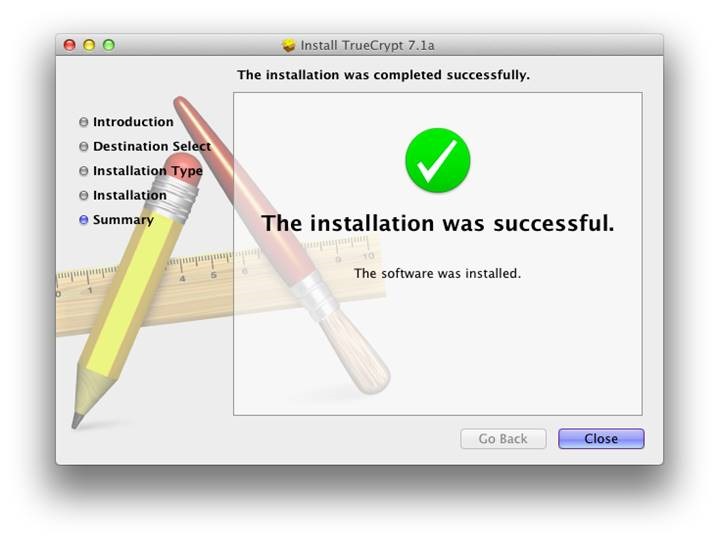Click the Go Back button
The image size is (719, 542).
[x=503, y=439]
